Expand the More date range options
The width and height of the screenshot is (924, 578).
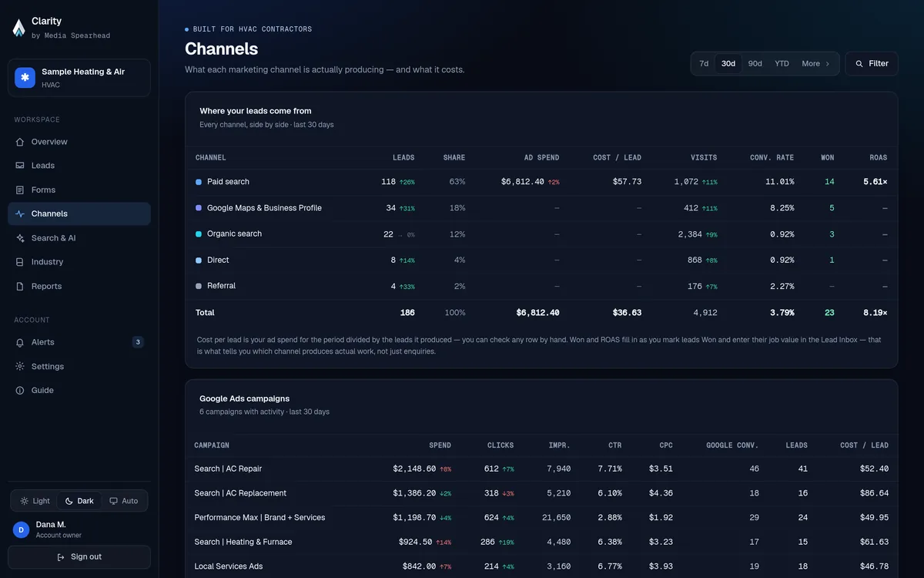[815, 64]
